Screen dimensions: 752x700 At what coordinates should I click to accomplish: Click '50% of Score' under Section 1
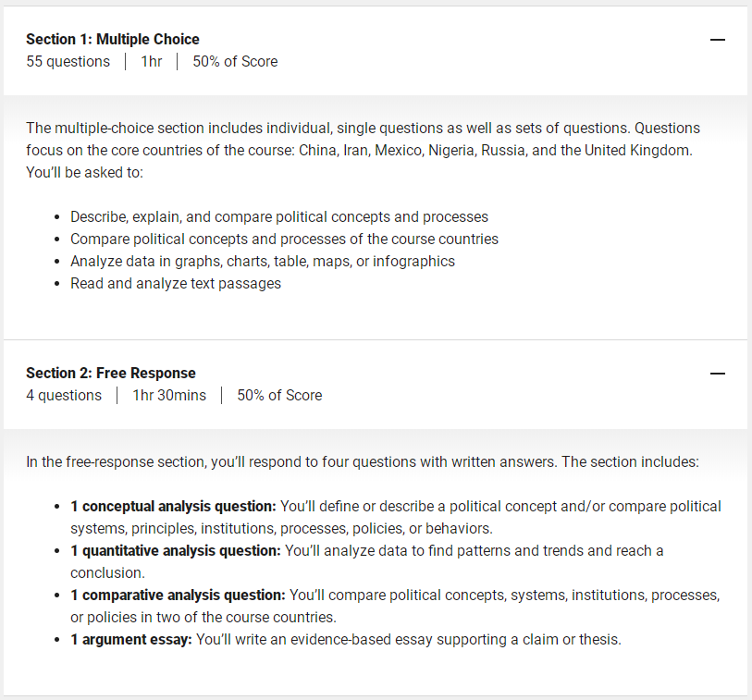[x=235, y=61]
